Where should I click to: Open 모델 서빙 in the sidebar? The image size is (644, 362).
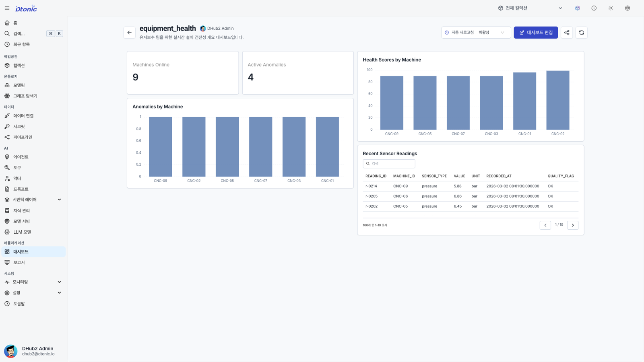pyautogui.click(x=33, y=221)
